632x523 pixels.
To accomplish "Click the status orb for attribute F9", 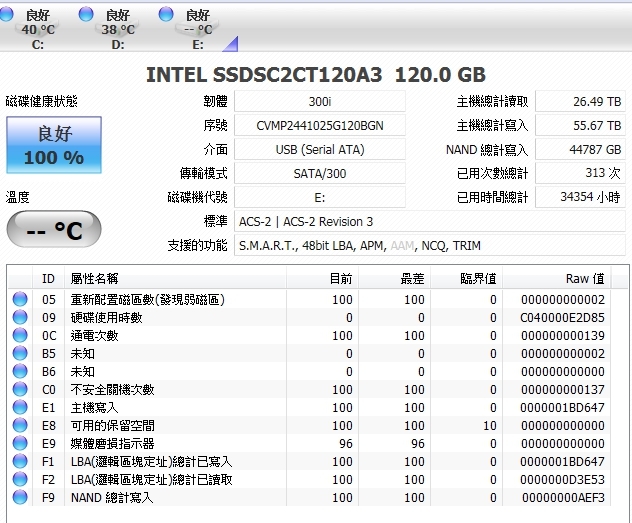I will click(20, 497).
